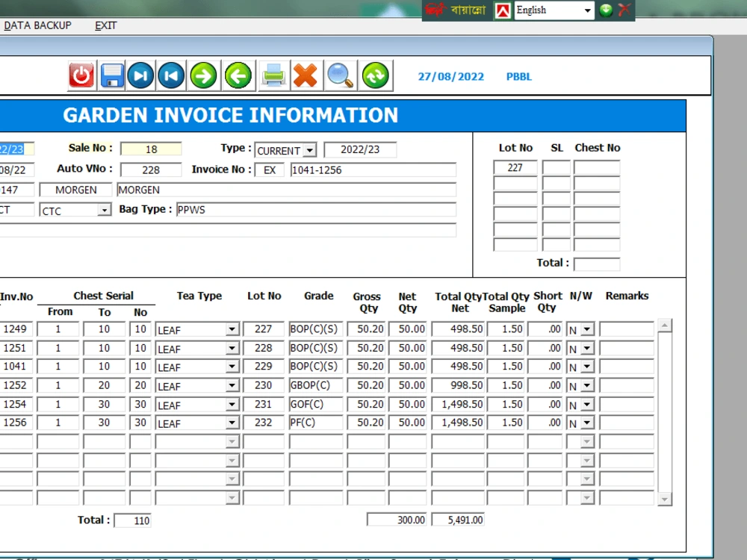The height and width of the screenshot is (560, 747).
Task: Open EXIT menu
Action: tap(105, 25)
